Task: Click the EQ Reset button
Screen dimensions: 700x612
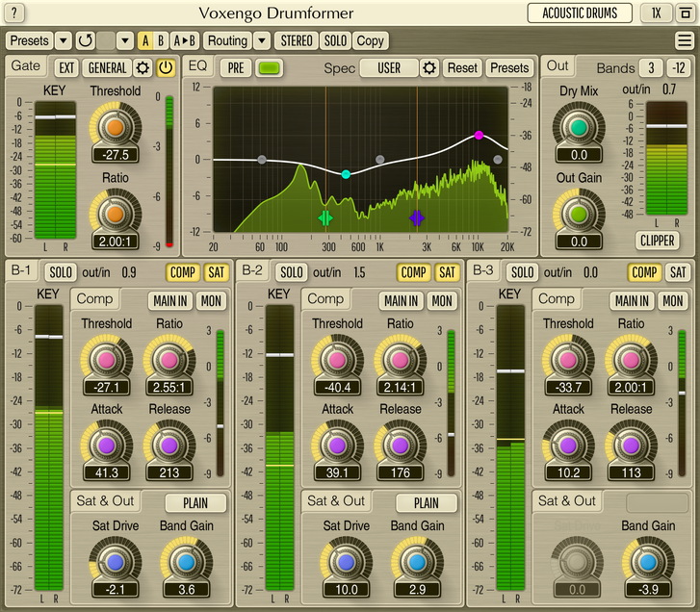Action: pos(462,67)
